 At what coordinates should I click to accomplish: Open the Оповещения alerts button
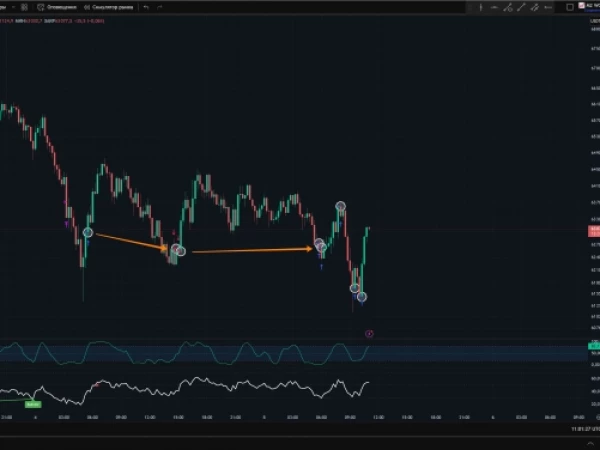click(x=57, y=7)
